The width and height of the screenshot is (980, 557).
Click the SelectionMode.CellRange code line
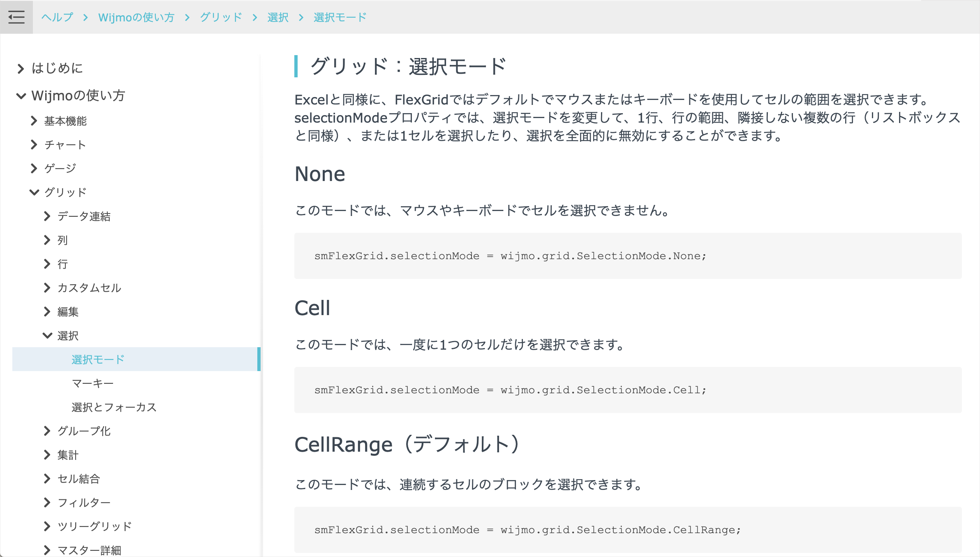point(528,530)
